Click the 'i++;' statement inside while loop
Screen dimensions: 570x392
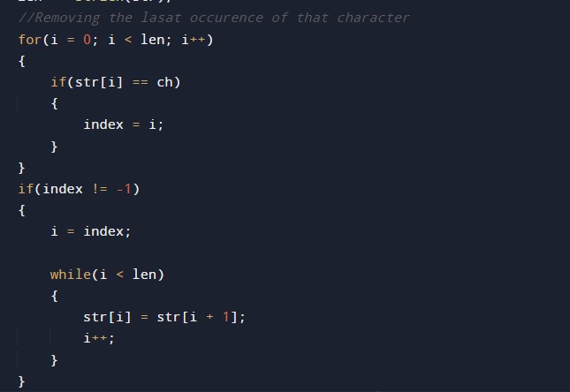pos(99,339)
